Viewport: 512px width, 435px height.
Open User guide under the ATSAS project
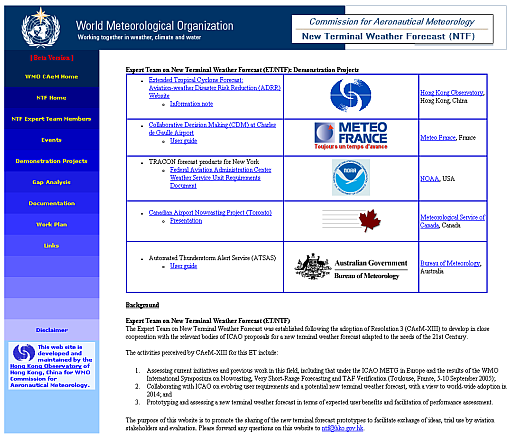point(183,266)
